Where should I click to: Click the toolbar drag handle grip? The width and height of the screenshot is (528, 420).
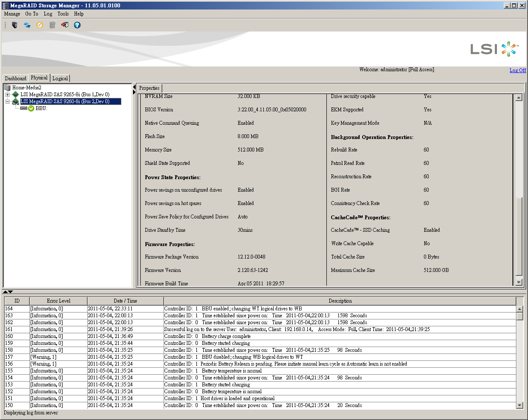(6, 25)
